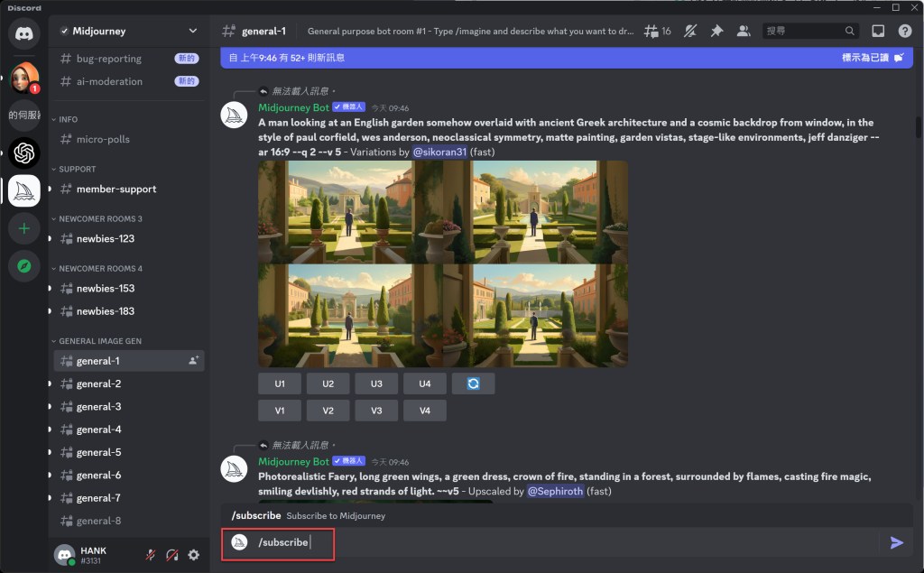Switch to the general-5 channel

98,452
